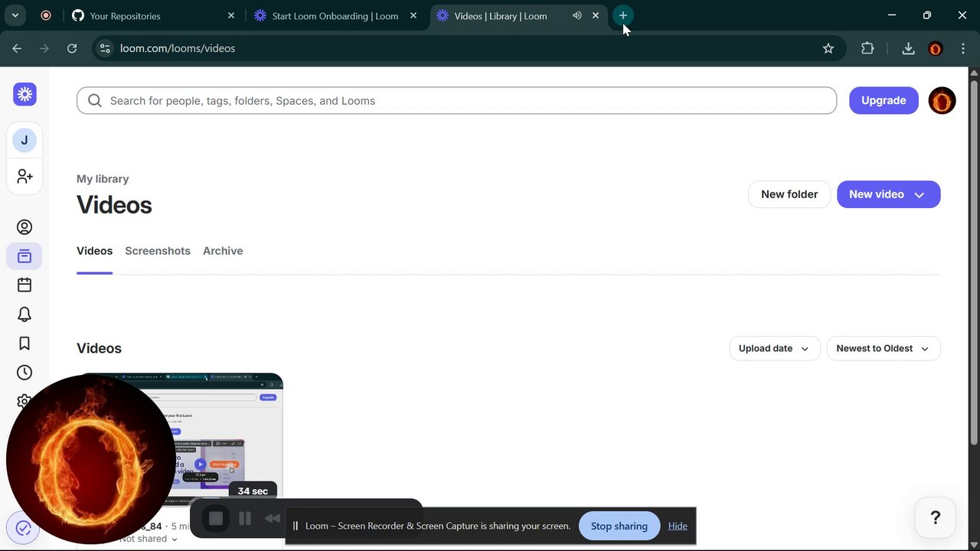980x551 pixels.
Task: Open the Newest to Oldest dropdown
Action: pyautogui.click(x=883, y=348)
